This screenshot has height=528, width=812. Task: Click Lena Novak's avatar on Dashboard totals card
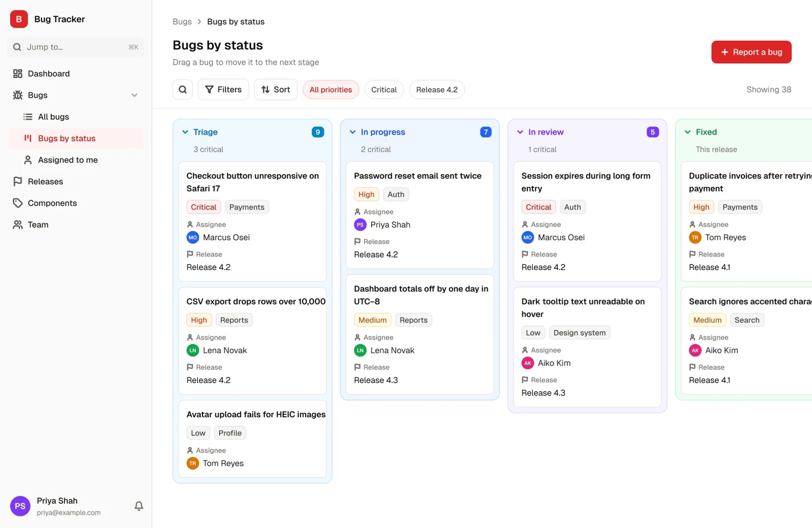point(360,350)
